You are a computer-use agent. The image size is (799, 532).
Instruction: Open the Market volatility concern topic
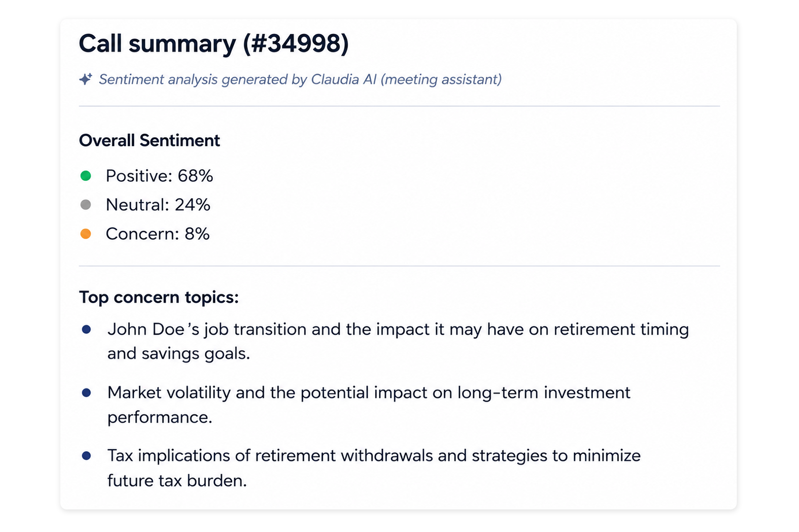tap(369, 405)
